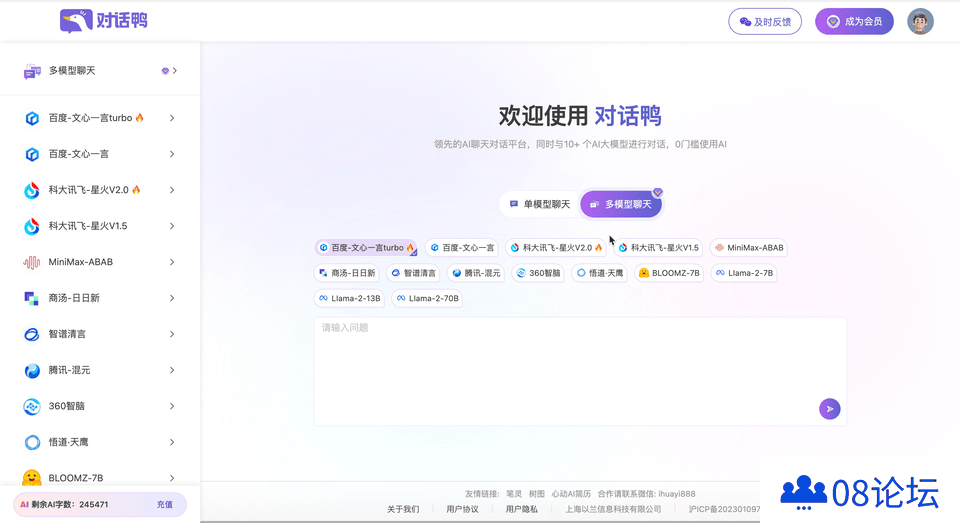Click 百度-文心一言turbo sidebar logo icon

click(32, 118)
